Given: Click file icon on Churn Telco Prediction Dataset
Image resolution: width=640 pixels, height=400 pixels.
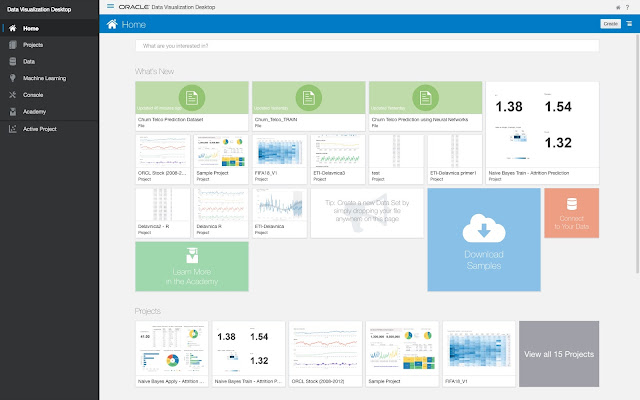Looking at the screenshot, I should (192, 98).
